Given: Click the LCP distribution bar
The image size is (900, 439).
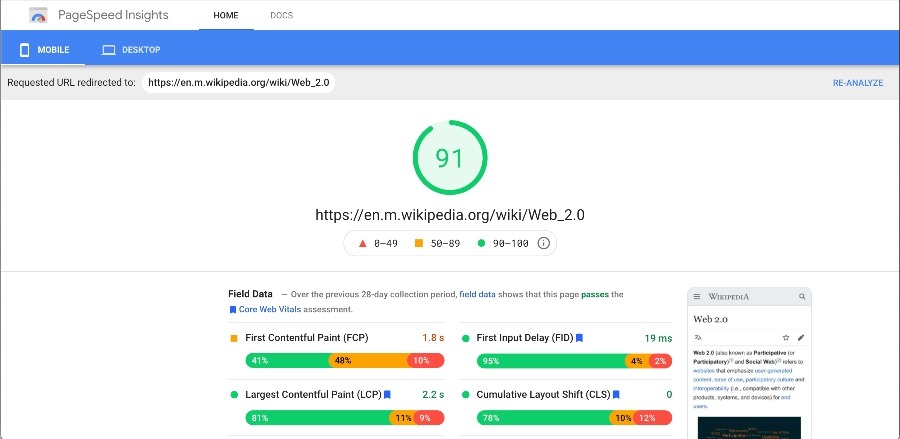Looking at the screenshot, I should click(x=345, y=418).
